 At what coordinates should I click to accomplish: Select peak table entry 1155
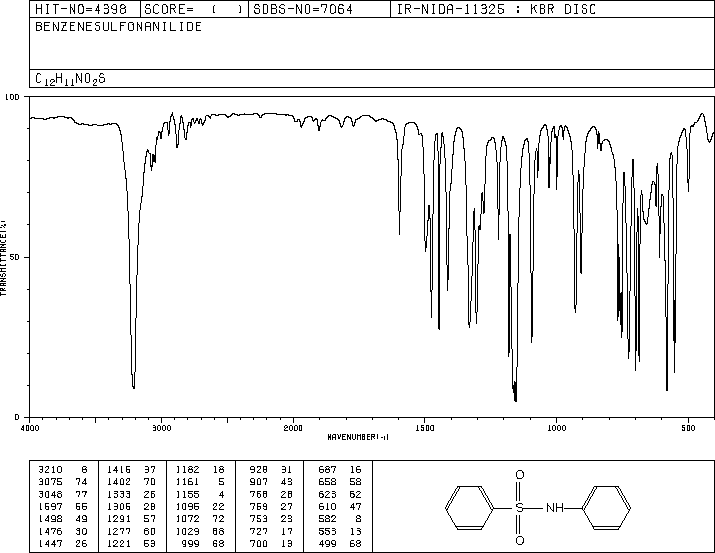200,494
